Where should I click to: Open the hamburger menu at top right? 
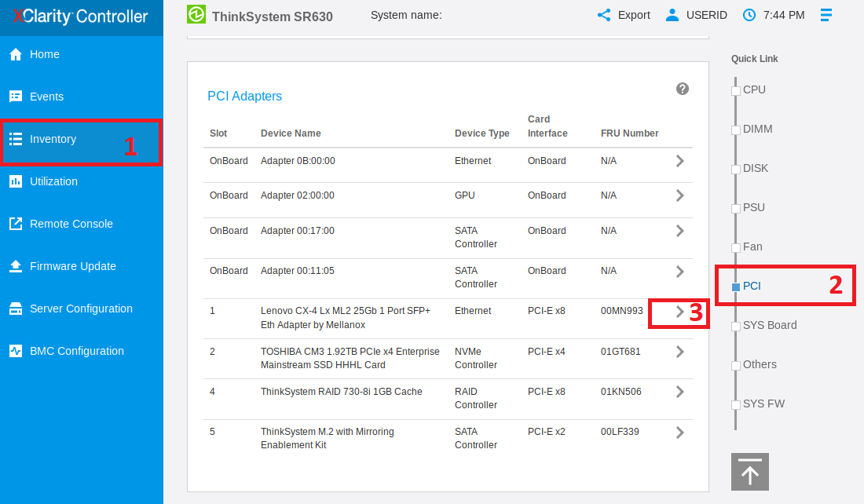point(826,15)
